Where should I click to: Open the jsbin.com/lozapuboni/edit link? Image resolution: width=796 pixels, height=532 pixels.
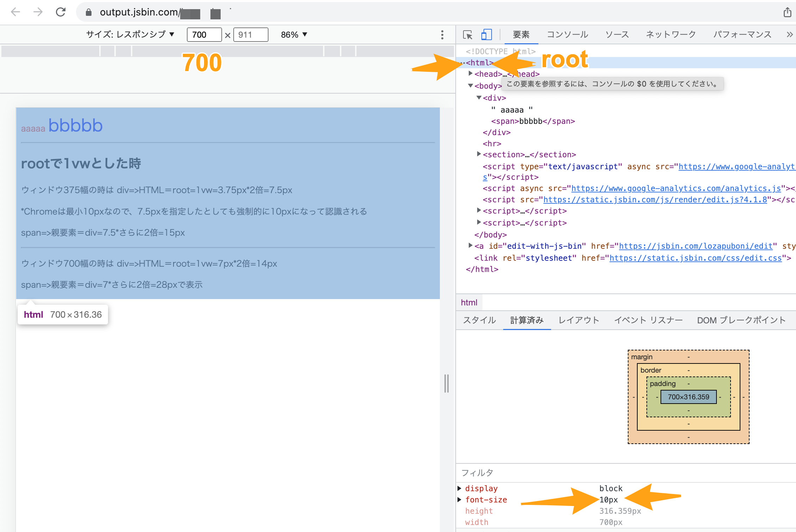tap(696, 246)
